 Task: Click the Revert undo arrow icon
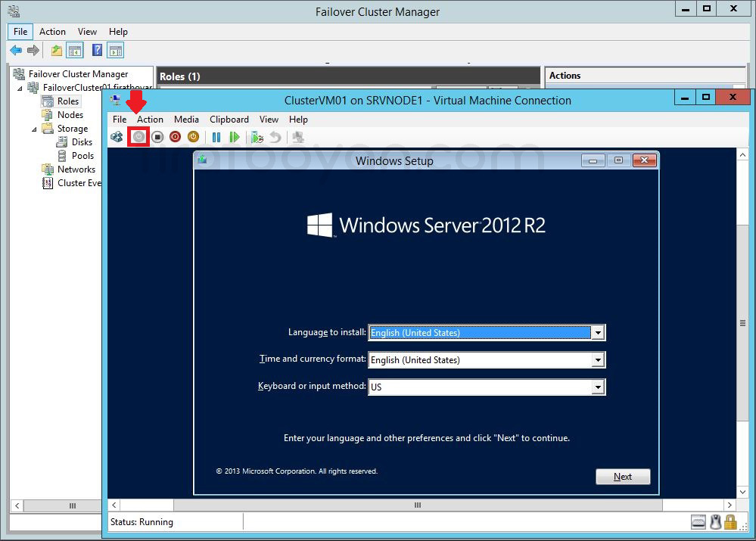[x=275, y=138]
